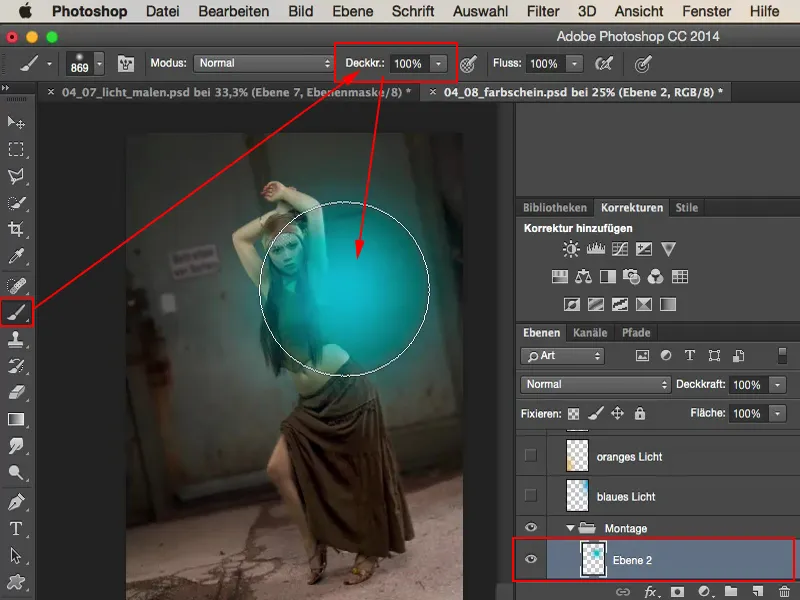
Task: Select the Quick Selection tool
Action: [16, 203]
